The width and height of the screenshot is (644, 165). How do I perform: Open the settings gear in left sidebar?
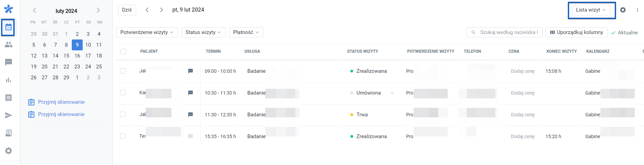[9, 151]
